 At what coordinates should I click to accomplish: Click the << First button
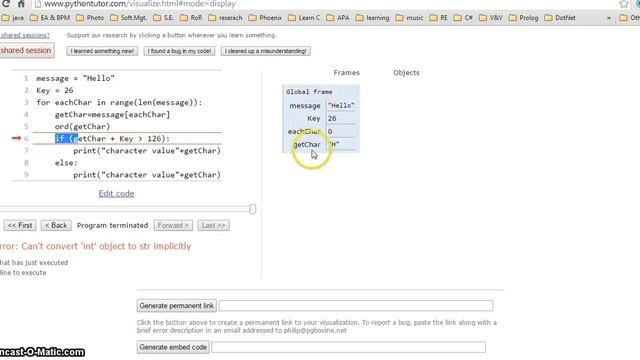[20, 225]
